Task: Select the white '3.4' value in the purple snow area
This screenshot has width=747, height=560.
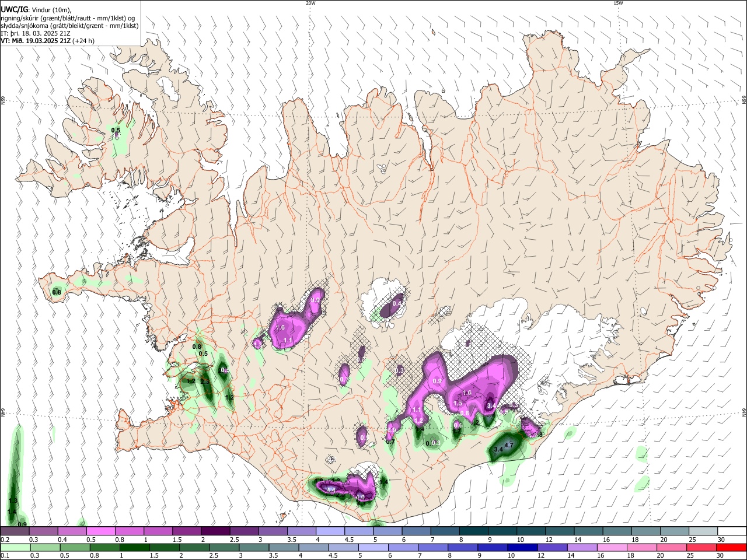Action: [x=491, y=405]
